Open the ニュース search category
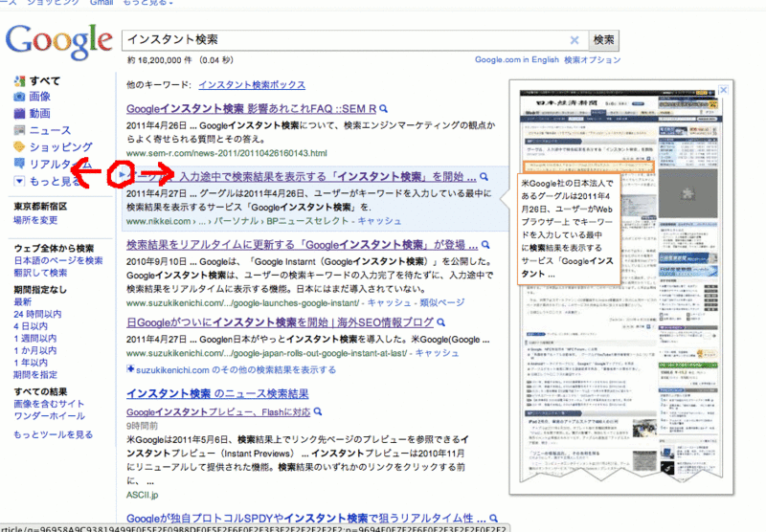 (51, 130)
